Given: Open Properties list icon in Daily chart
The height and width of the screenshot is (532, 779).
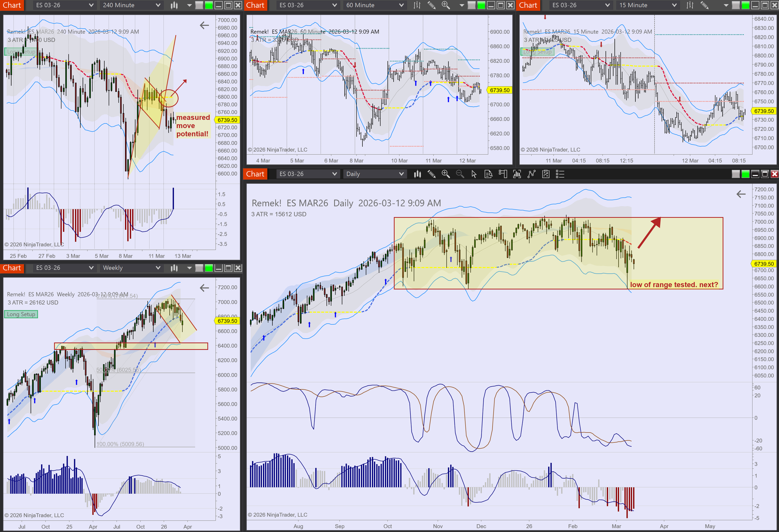Looking at the screenshot, I should [560, 174].
